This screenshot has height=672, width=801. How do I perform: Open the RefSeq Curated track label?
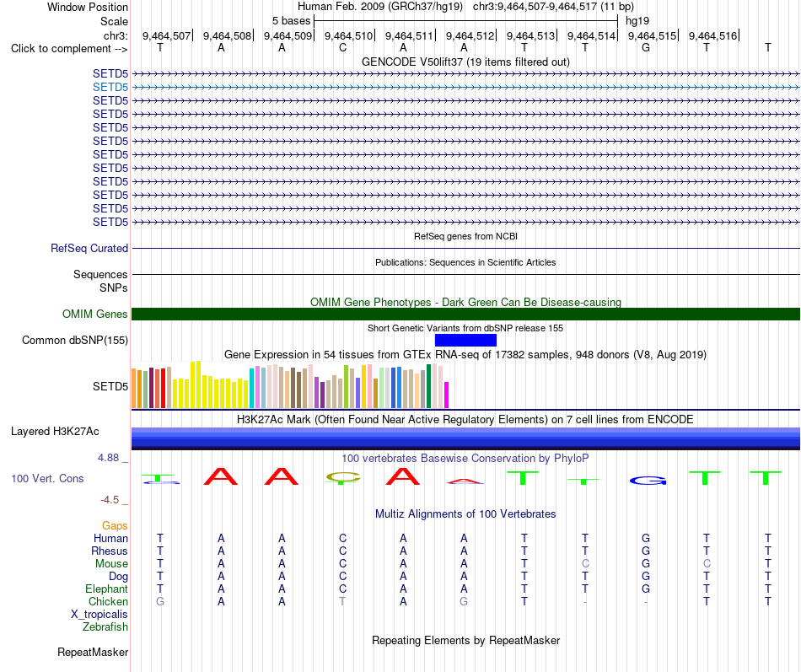[x=89, y=249]
